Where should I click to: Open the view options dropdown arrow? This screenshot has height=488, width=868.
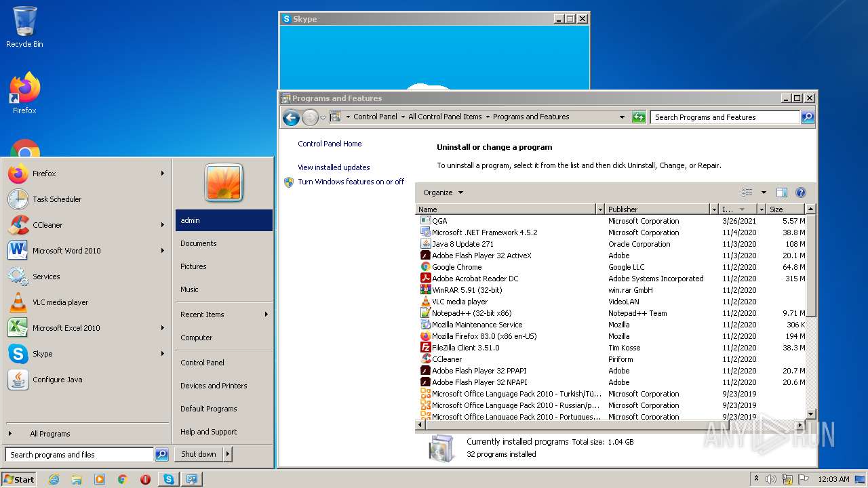pos(764,192)
